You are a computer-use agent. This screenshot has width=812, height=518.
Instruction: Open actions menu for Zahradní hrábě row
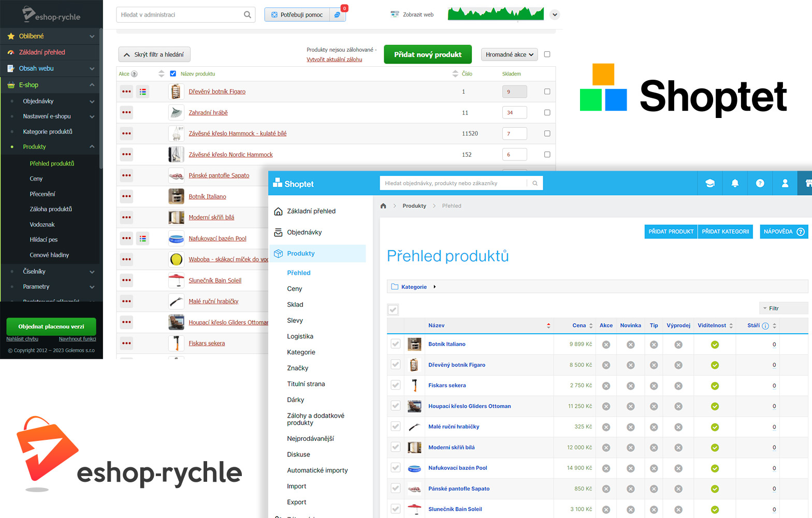[x=126, y=112]
